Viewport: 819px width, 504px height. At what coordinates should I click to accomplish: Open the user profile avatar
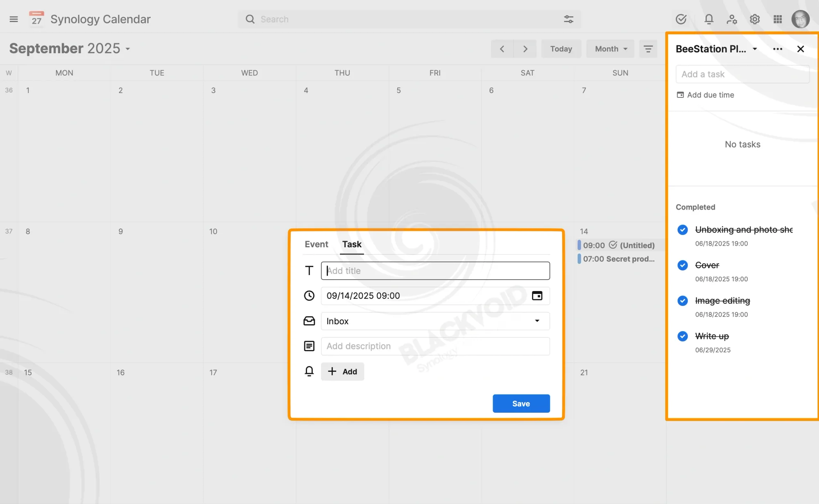point(801,19)
